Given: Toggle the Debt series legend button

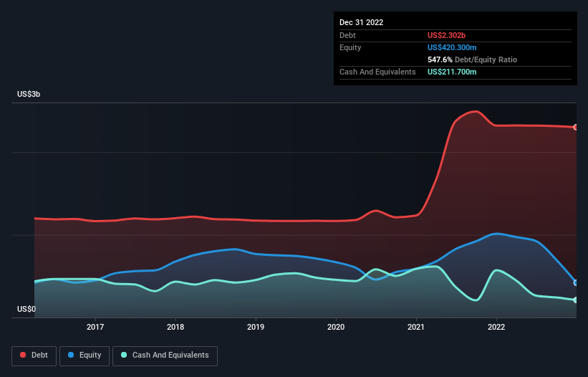Looking at the screenshot, I should [x=34, y=355].
